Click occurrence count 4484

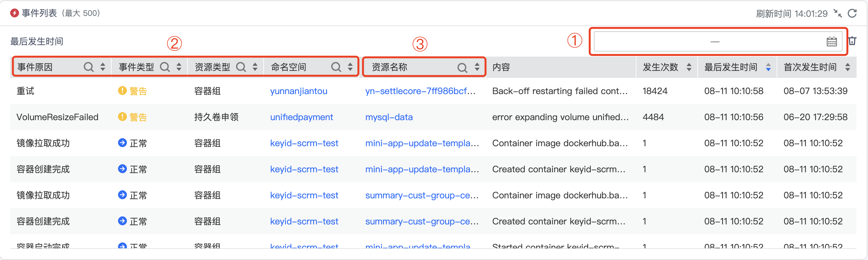[653, 117]
